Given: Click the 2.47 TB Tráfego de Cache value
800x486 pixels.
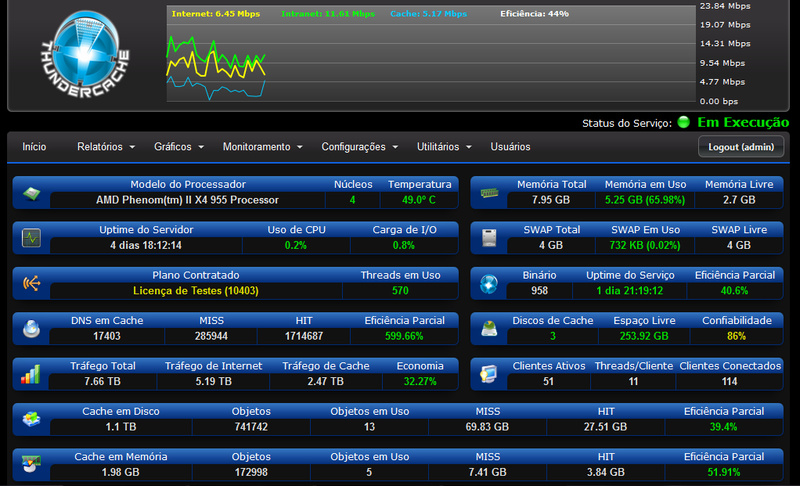Looking at the screenshot, I should [326, 381].
